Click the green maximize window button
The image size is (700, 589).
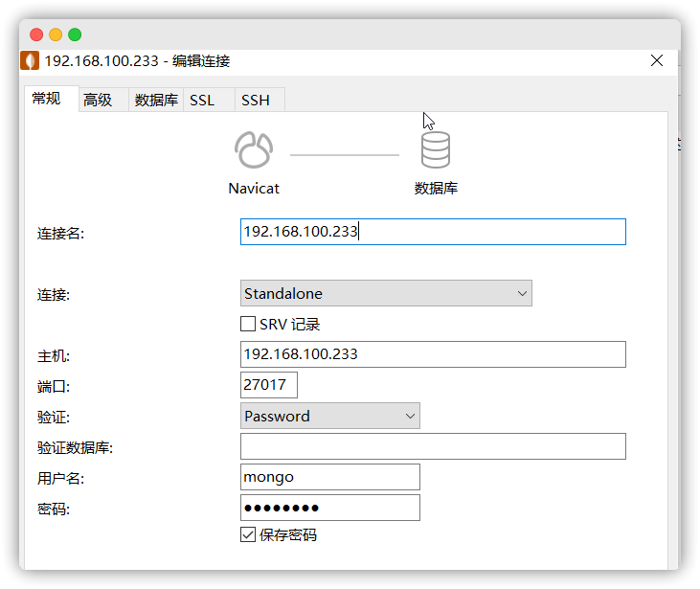75,34
